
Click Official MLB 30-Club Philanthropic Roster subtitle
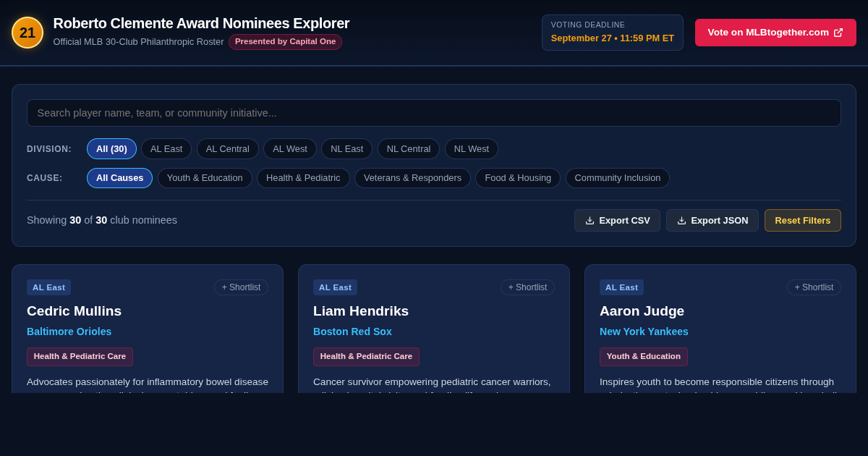138,42
